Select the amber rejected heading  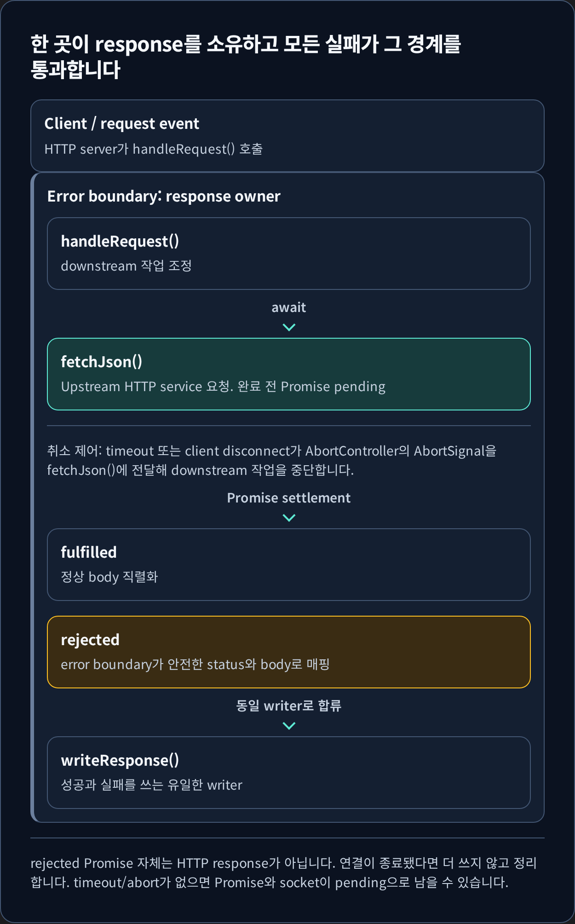coord(90,640)
